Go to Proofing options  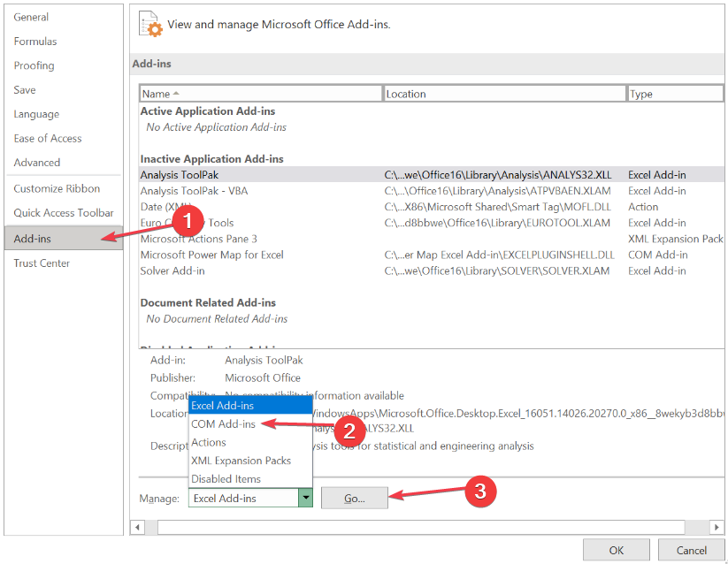point(34,65)
